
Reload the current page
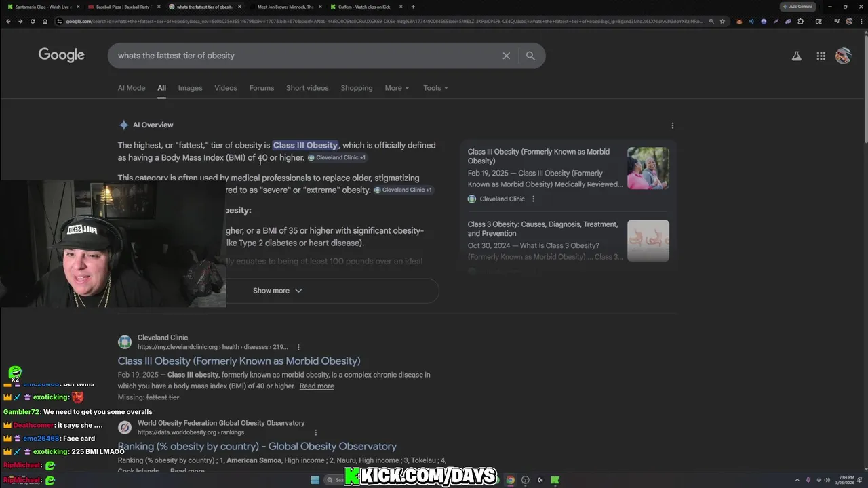32,21
